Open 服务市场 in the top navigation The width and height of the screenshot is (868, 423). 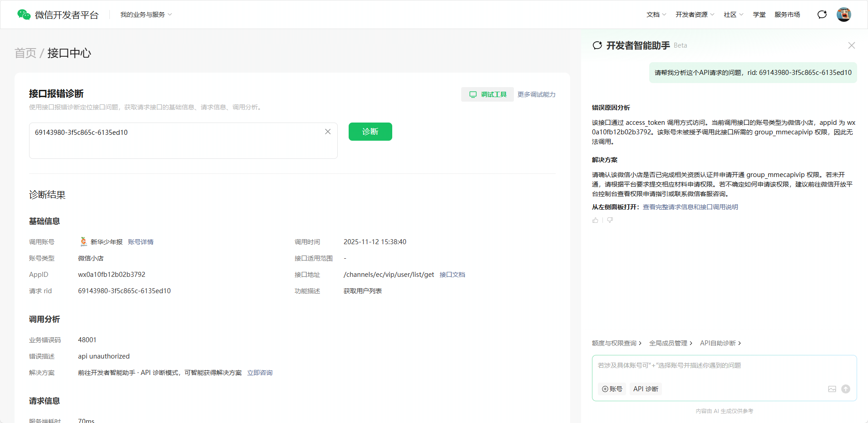(787, 15)
